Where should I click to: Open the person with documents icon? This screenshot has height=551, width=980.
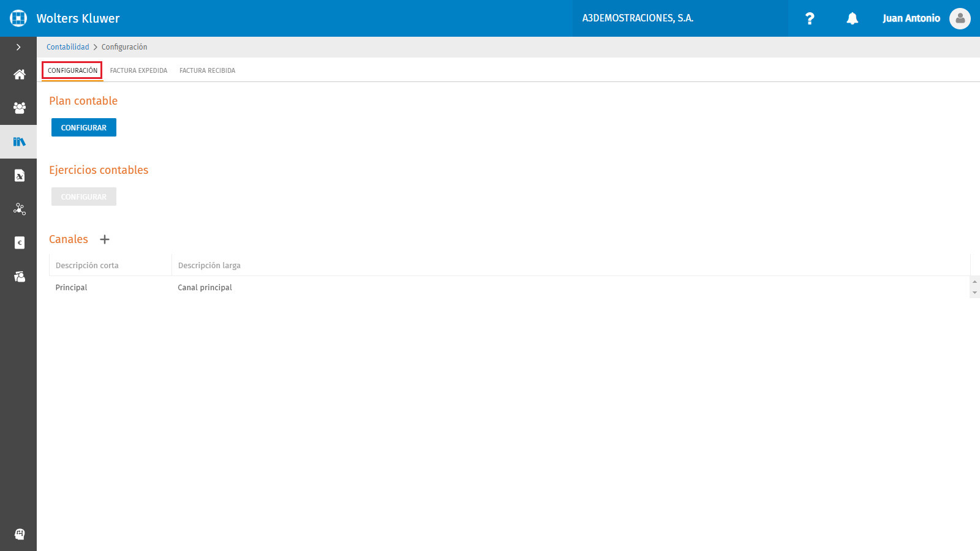click(x=20, y=277)
